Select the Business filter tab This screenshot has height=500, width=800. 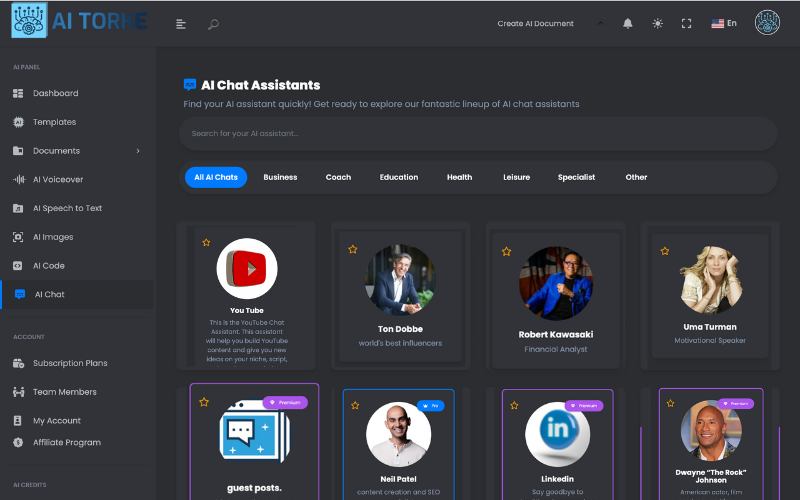(x=280, y=178)
